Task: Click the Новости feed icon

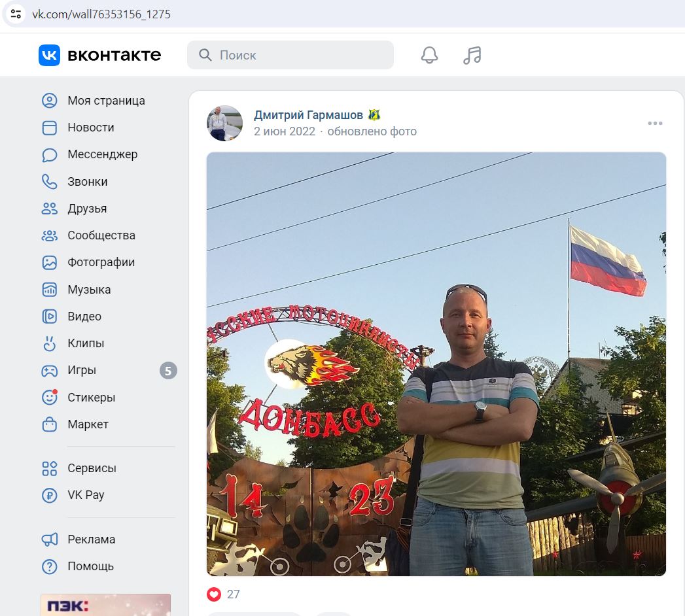Action: click(x=49, y=128)
